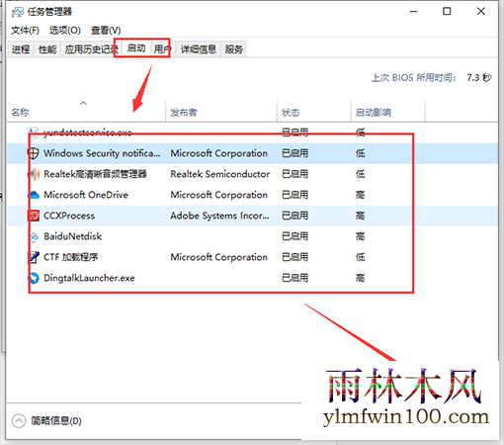Switch to the 应用历史记录 tab

point(90,49)
